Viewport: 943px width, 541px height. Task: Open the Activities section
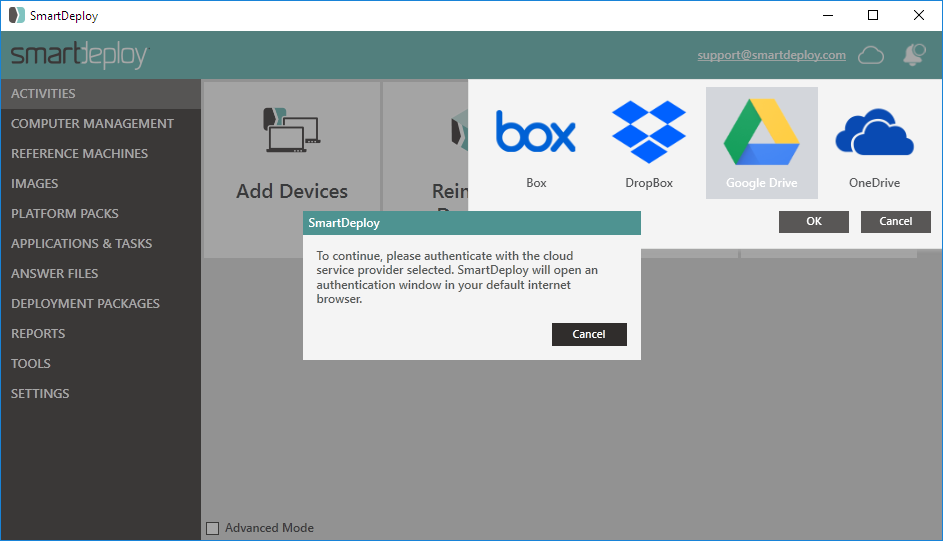100,94
